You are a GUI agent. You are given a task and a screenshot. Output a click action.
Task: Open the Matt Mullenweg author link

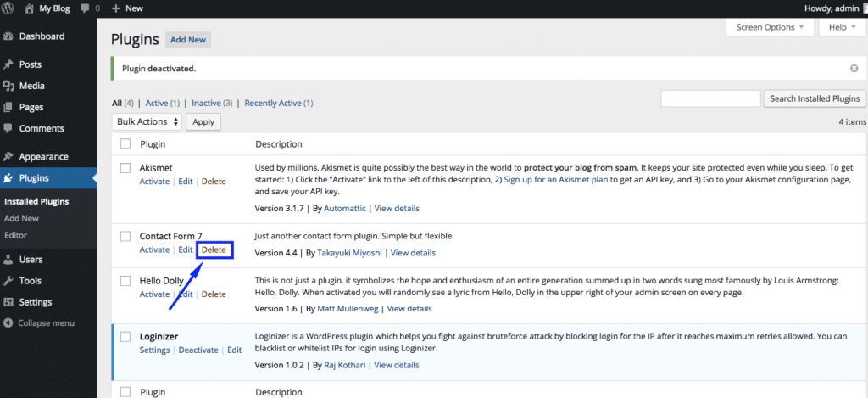pyautogui.click(x=348, y=309)
